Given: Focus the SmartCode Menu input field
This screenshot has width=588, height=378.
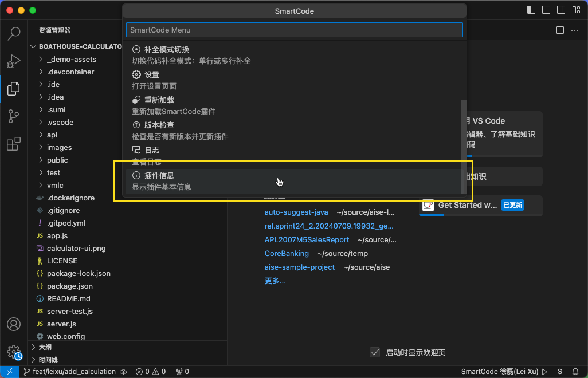Looking at the screenshot, I should [295, 30].
